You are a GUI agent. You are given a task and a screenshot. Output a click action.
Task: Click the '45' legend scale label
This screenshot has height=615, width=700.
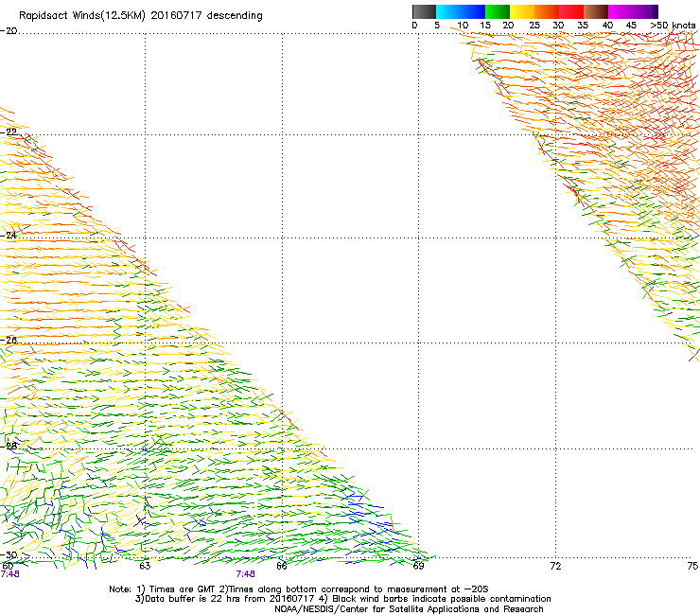(631, 26)
